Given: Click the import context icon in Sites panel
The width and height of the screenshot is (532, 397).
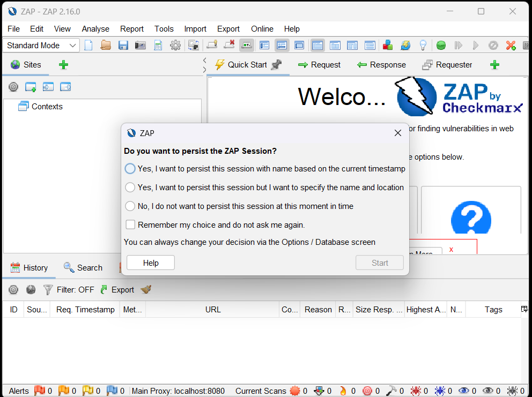Looking at the screenshot, I should tap(48, 87).
